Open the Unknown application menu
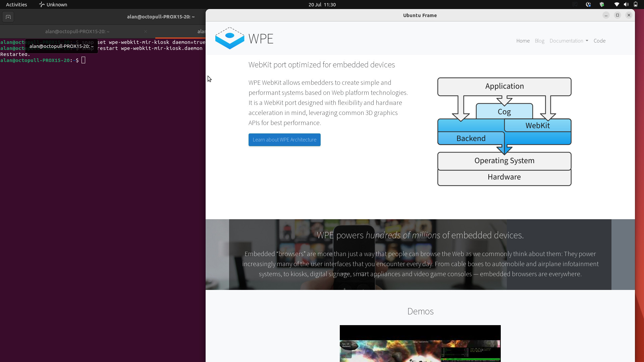The width and height of the screenshot is (644, 362). tap(53, 4)
